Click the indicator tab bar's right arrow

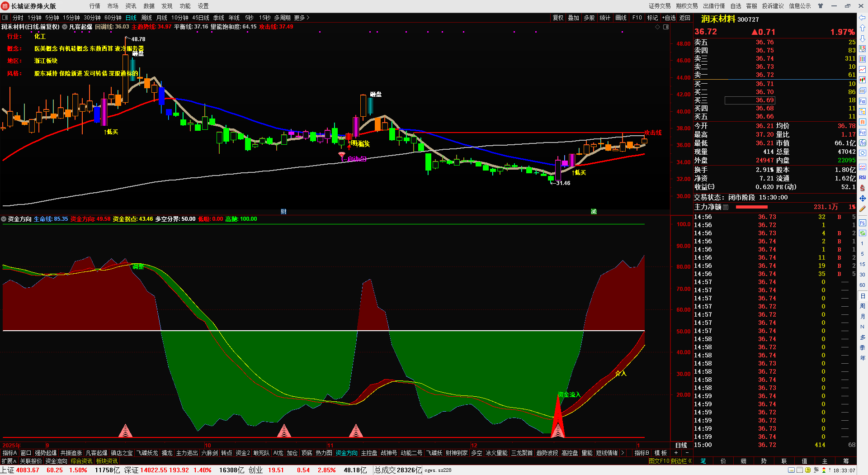pos(623,453)
